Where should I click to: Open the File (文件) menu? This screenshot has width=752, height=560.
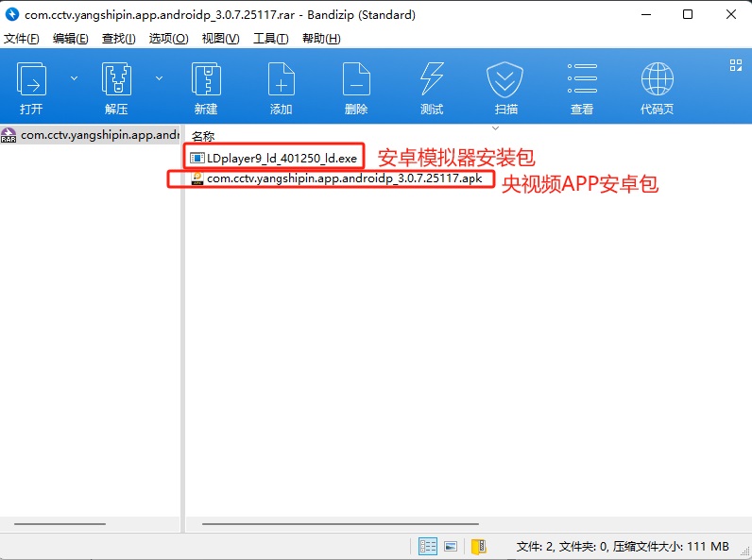[x=22, y=39]
